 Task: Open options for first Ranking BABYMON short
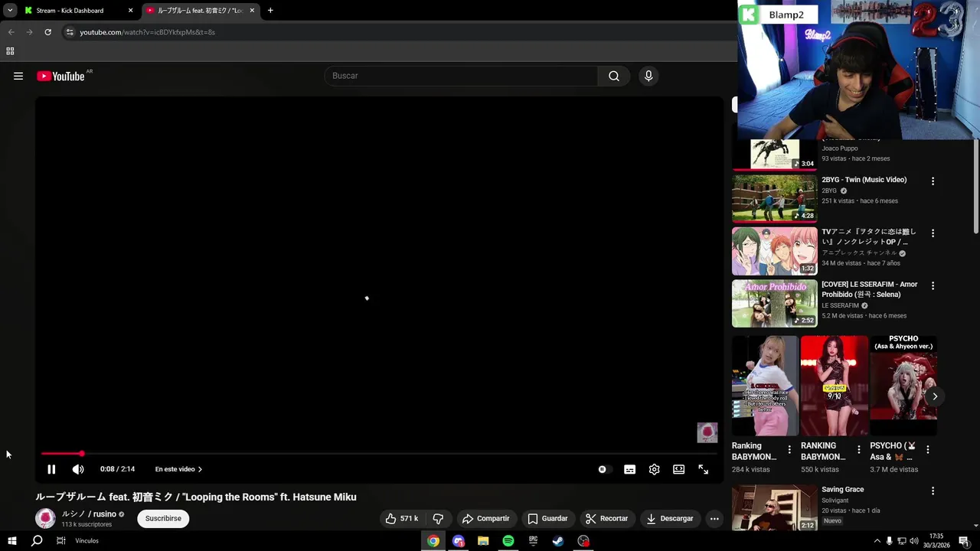pos(789,450)
